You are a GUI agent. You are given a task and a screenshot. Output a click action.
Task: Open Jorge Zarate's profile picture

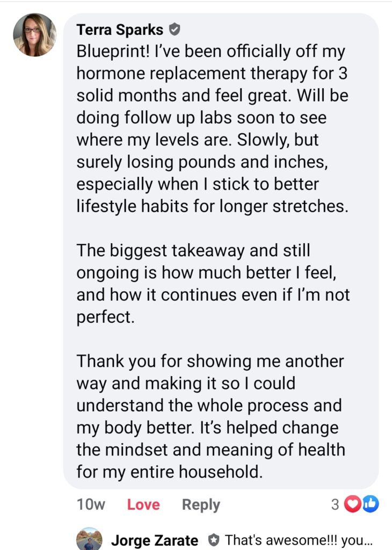[89, 539]
